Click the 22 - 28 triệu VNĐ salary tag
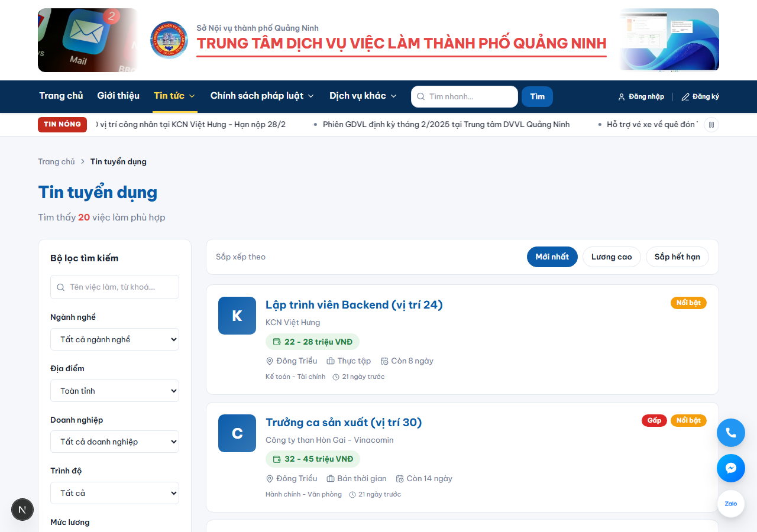Image resolution: width=757 pixels, height=532 pixels. point(312,342)
